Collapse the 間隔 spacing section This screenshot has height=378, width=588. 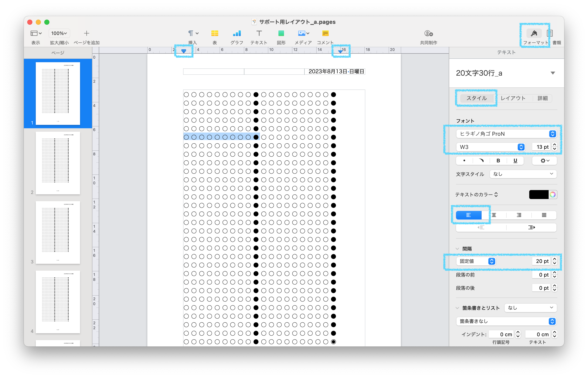coord(457,249)
